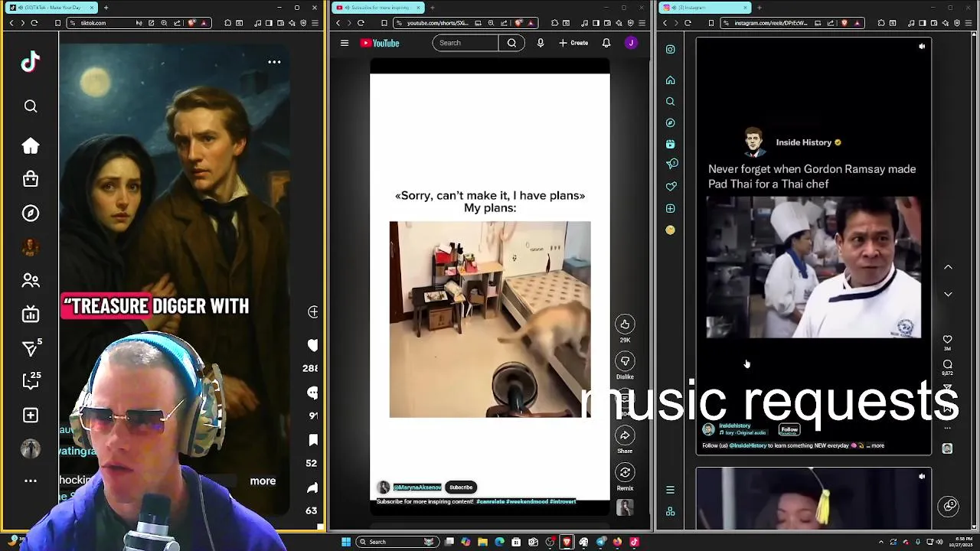Open the #weekendmood hashtag on YouTube Short
The height and width of the screenshot is (551, 980).
[528, 502]
